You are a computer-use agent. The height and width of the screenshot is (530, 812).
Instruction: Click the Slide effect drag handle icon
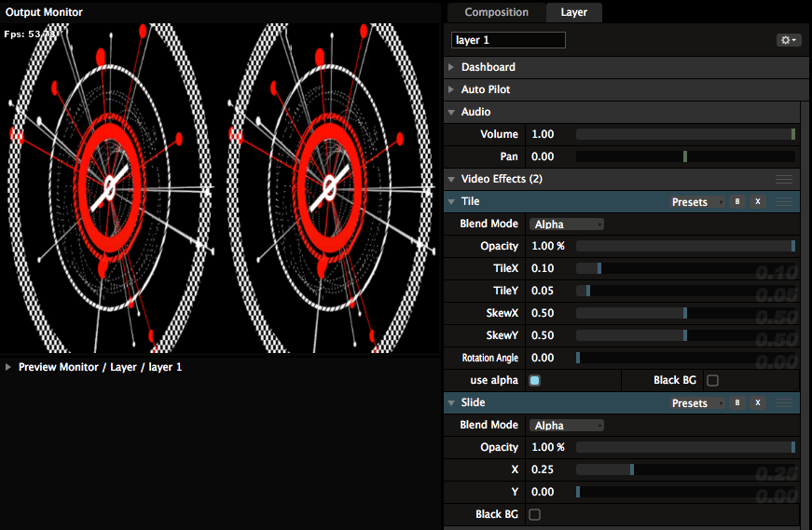click(x=784, y=403)
